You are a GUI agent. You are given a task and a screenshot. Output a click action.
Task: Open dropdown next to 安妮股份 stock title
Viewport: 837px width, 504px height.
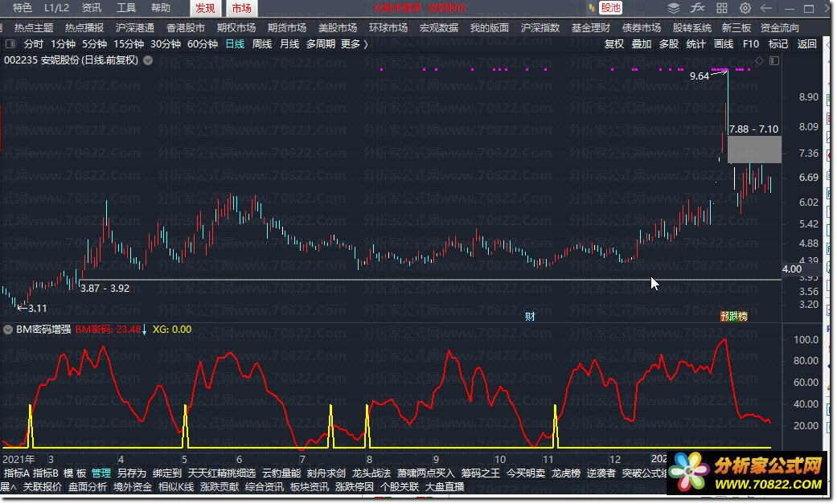point(148,60)
